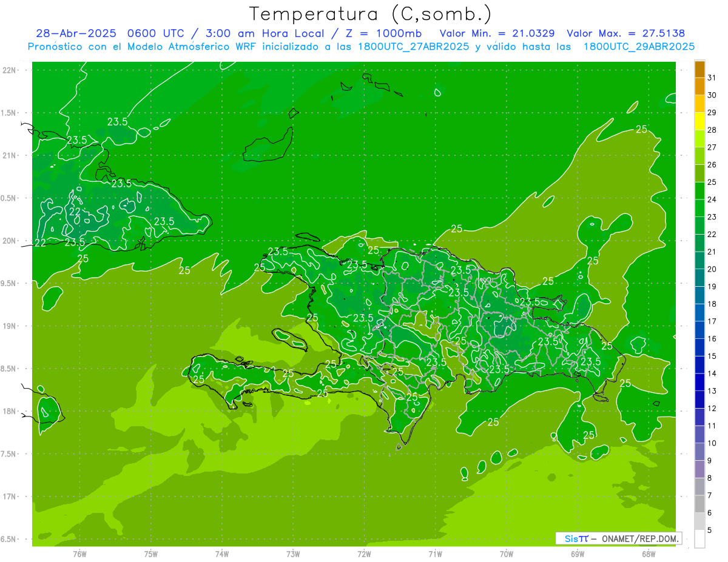Click the '21N' latitude axis label
728x562 pixels.
8,155
